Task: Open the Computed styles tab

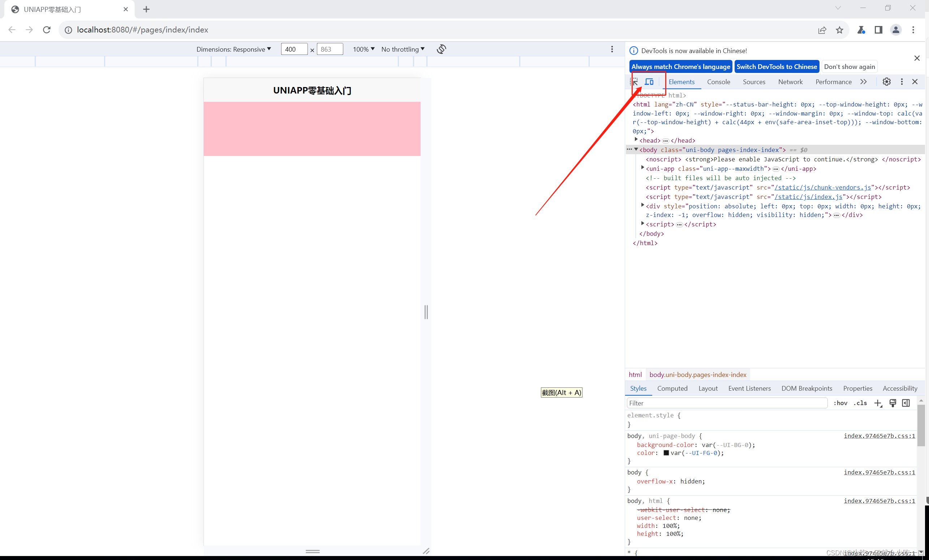Action: (x=672, y=388)
